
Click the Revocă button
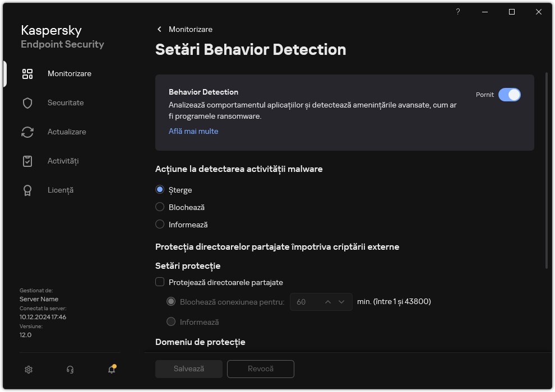pyautogui.click(x=260, y=369)
